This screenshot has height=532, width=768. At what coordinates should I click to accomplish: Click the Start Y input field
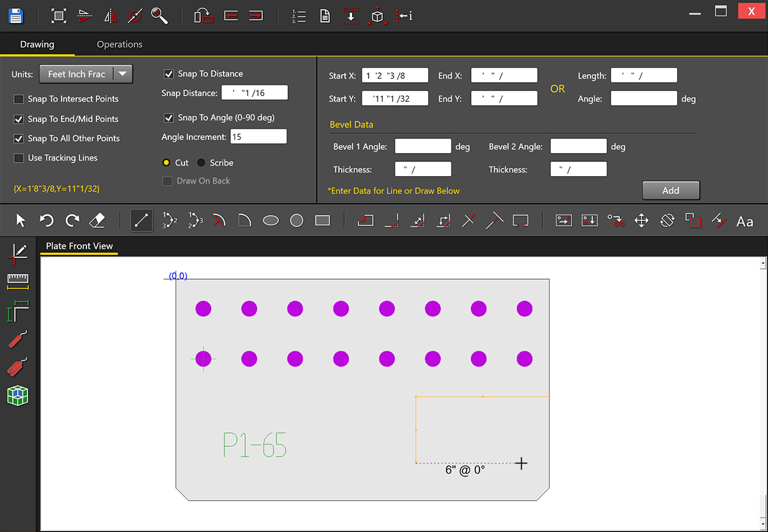tap(395, 99)
